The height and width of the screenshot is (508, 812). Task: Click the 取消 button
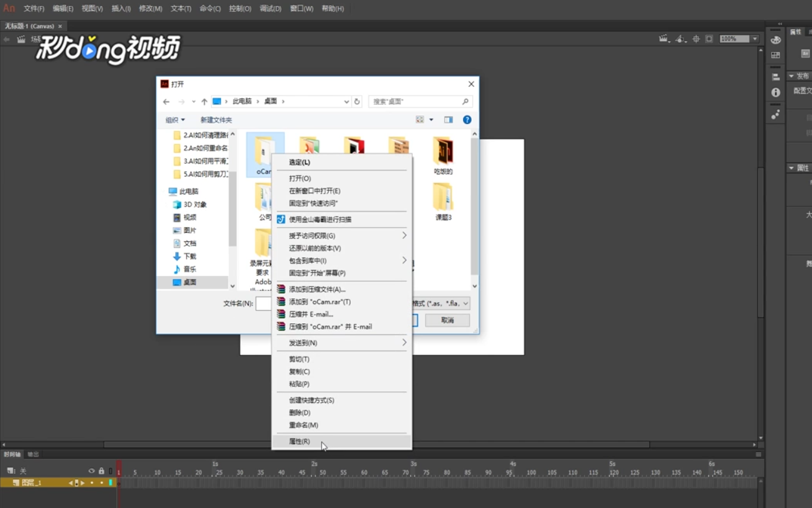448,320
